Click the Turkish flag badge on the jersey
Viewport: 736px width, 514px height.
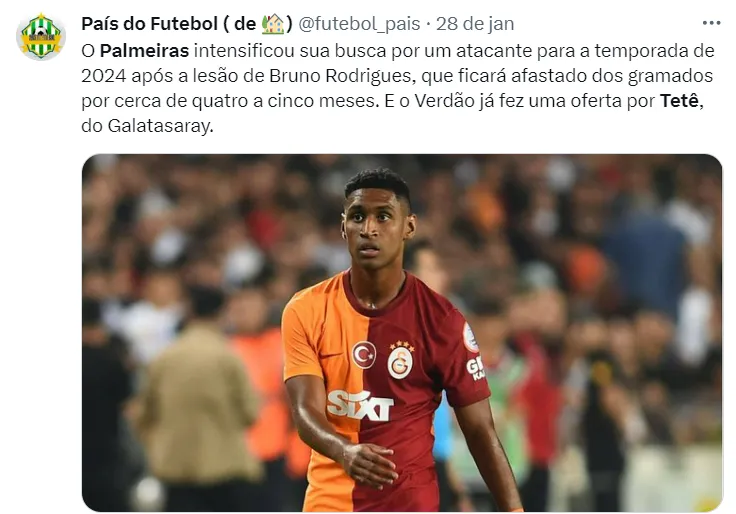364,355
